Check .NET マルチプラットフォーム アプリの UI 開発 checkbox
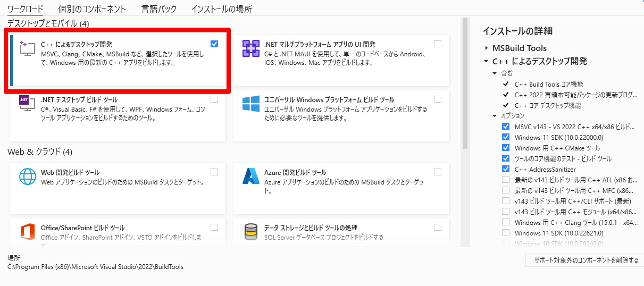The height and width of the screenshot is (286, 644). (438, 44)
